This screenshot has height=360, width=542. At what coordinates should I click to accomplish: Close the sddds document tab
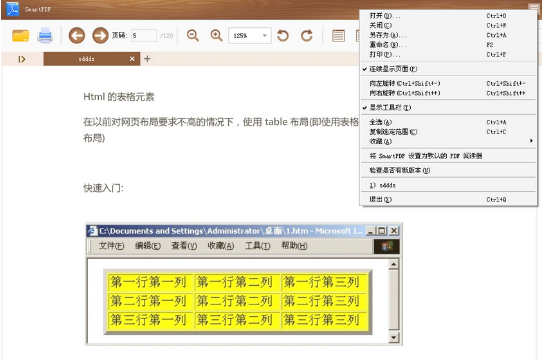(x=132, y=59)
